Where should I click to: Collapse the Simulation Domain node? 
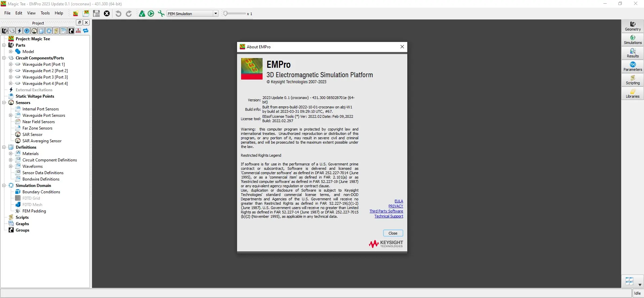click(x=4, y=185)
